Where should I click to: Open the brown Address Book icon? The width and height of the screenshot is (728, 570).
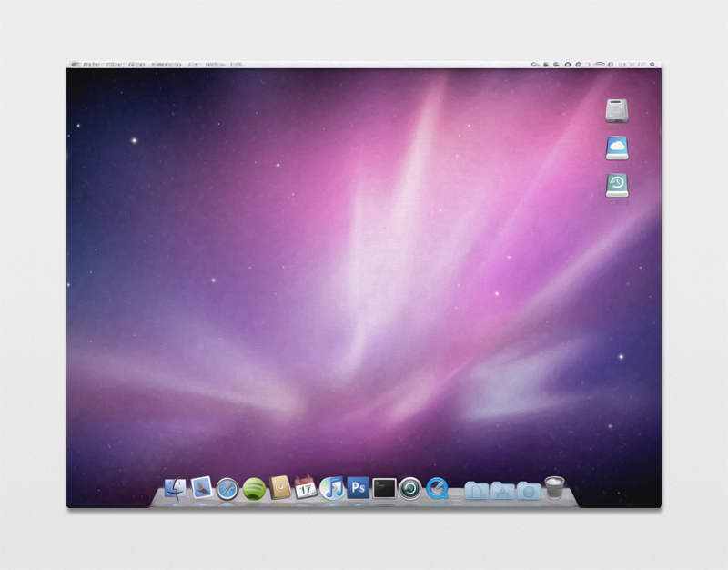tap(280, 489)
